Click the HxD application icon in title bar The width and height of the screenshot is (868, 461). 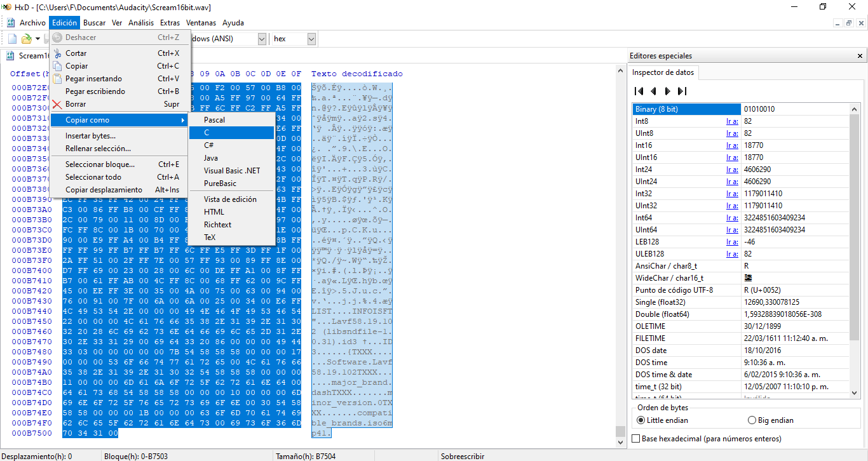point(6,7)
